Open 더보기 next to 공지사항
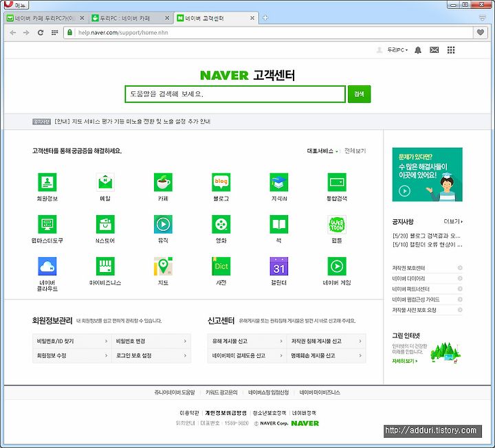The image size is (495, 448). coord(453,221)
